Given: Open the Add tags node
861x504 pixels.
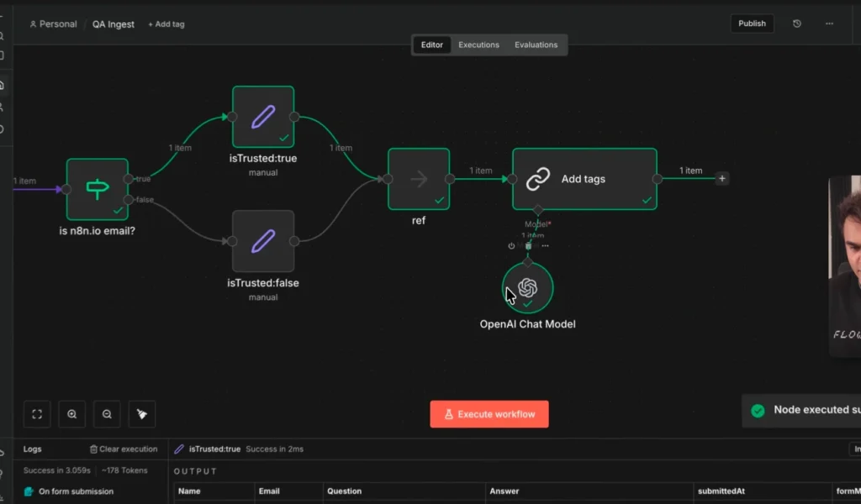Looking at the screenshot, I should pyautogui.click(x=584, y=178).
